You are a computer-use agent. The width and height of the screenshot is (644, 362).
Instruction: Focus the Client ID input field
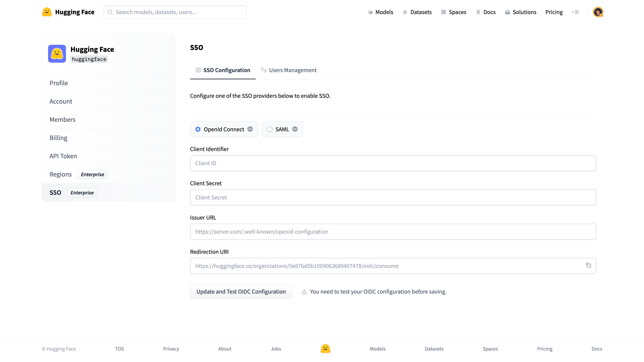pyautogui.click(x=393, y=163)
